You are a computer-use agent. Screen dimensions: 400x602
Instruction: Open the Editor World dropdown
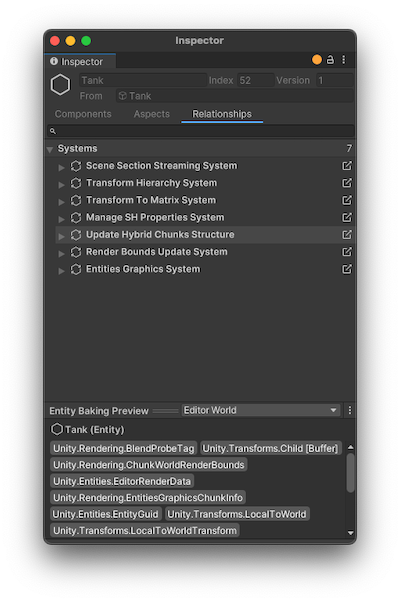[x=261, y=410]
